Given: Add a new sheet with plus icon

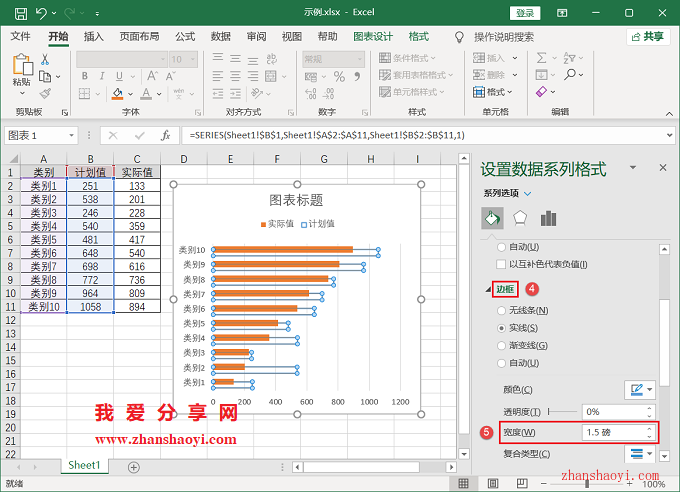Looking at the screenshot, I should (x=134, y=467).
